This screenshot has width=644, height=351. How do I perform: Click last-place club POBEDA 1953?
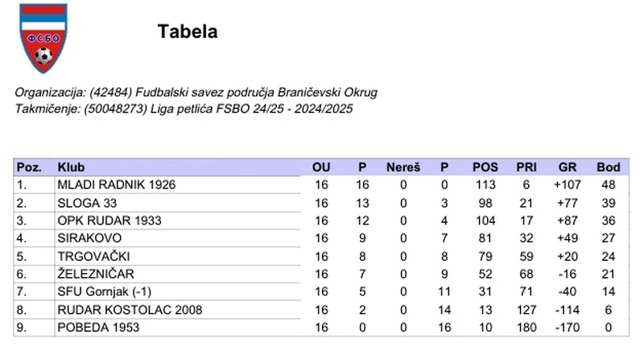click(98, 327)
